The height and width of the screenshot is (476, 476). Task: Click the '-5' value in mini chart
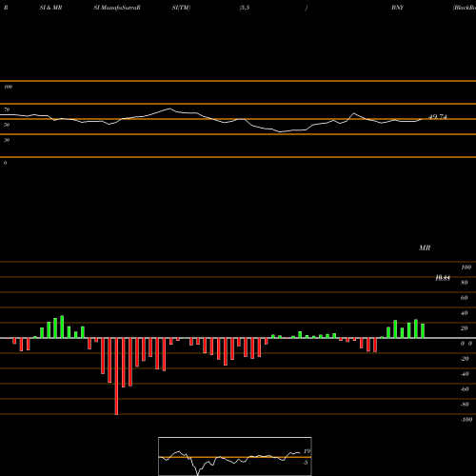click(306, 463)
